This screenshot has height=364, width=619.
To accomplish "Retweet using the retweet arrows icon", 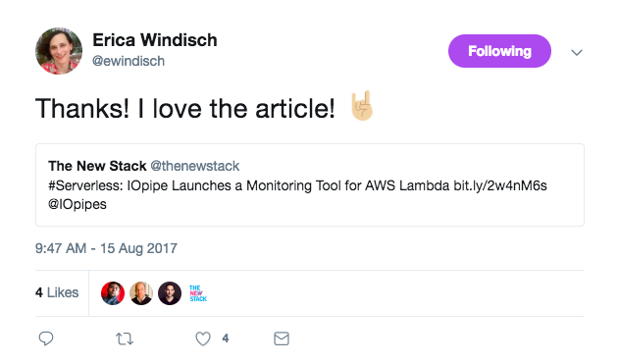I will pyautogui.click(x=125, y=338).
